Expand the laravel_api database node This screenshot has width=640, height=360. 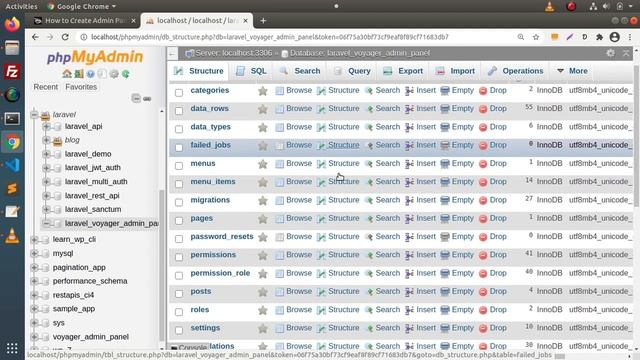pyautogui.click(x=46, y=127)
